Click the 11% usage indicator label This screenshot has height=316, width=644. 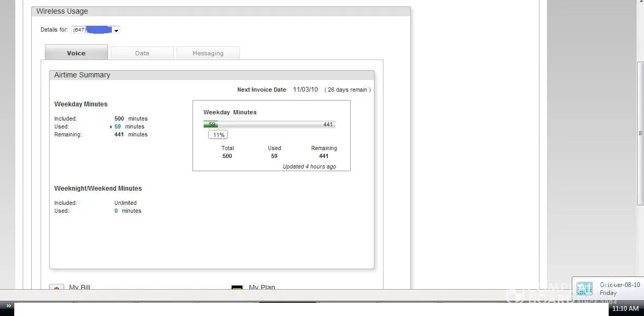pyautogui.click(x=218, y=135)
